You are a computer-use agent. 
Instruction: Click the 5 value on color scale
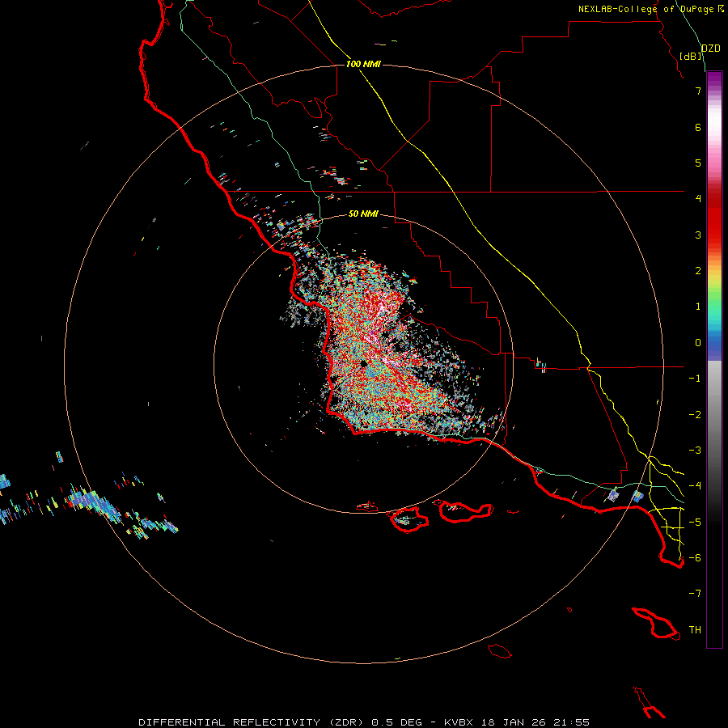(698, 163)
